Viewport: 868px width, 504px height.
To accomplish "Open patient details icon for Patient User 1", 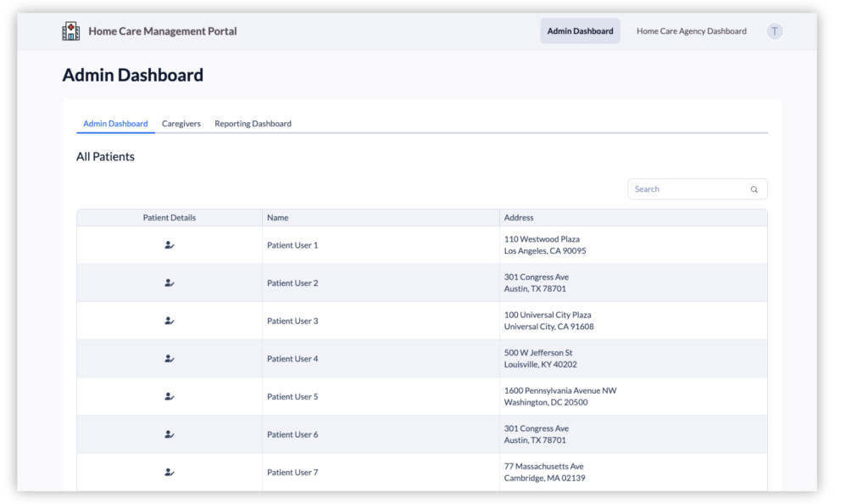I will pyautogui.click(x=170, y=245).
